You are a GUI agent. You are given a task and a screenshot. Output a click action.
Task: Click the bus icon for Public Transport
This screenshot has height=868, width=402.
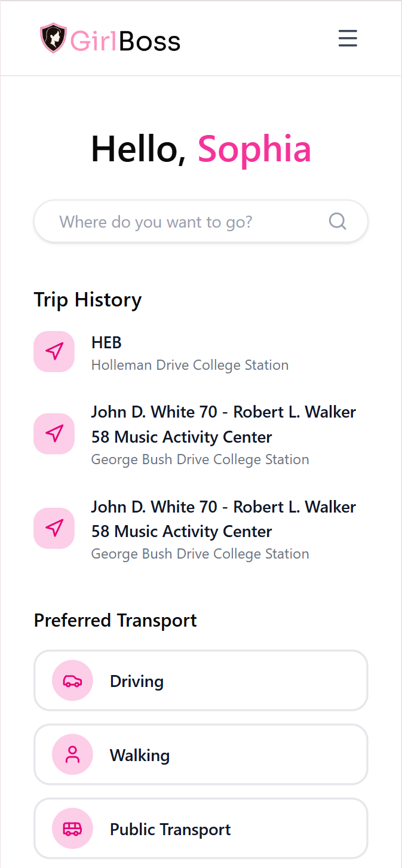[72, 829]
